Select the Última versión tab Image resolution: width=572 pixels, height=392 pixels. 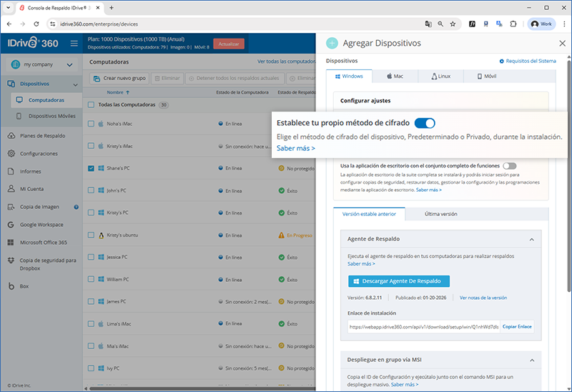pos(440,214)
